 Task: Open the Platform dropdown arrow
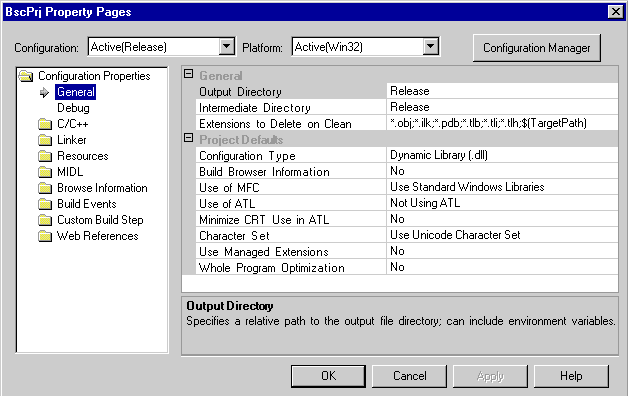pyautogui.click(x=431, y=47)
